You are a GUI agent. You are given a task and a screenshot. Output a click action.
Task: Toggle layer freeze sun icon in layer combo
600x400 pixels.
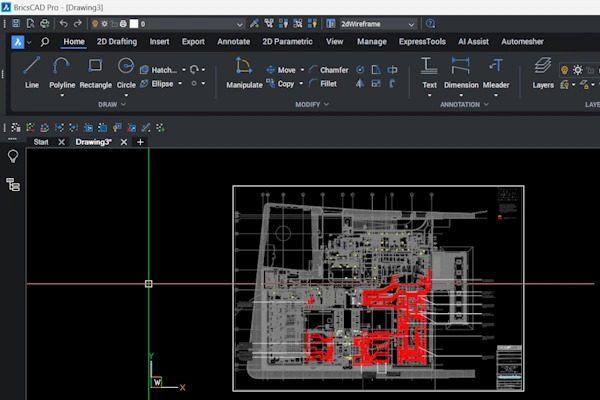point(104,24)
